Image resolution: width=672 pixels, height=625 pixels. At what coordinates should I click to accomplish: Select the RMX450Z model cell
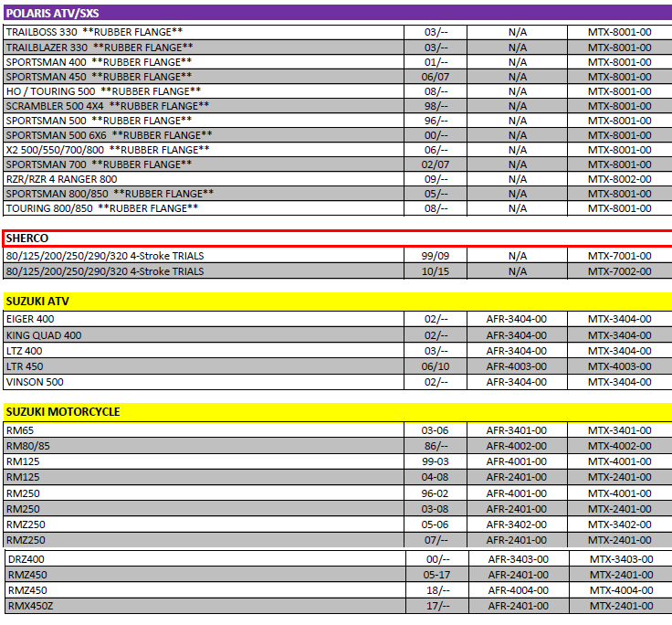205,606
